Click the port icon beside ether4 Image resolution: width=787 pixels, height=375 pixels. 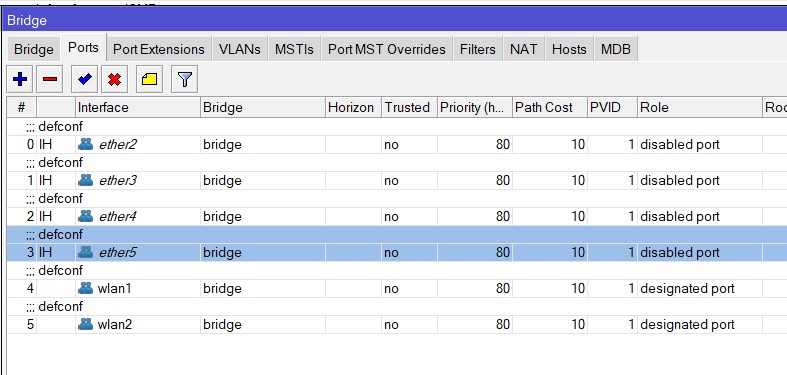pyautogui.click(x=86, y=216)
